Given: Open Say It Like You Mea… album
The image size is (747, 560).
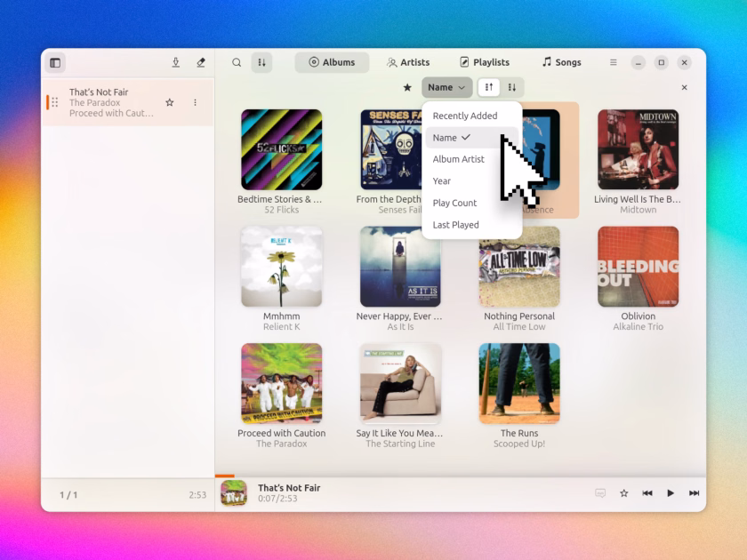Looking at the screenshot, I should (400, 383).
